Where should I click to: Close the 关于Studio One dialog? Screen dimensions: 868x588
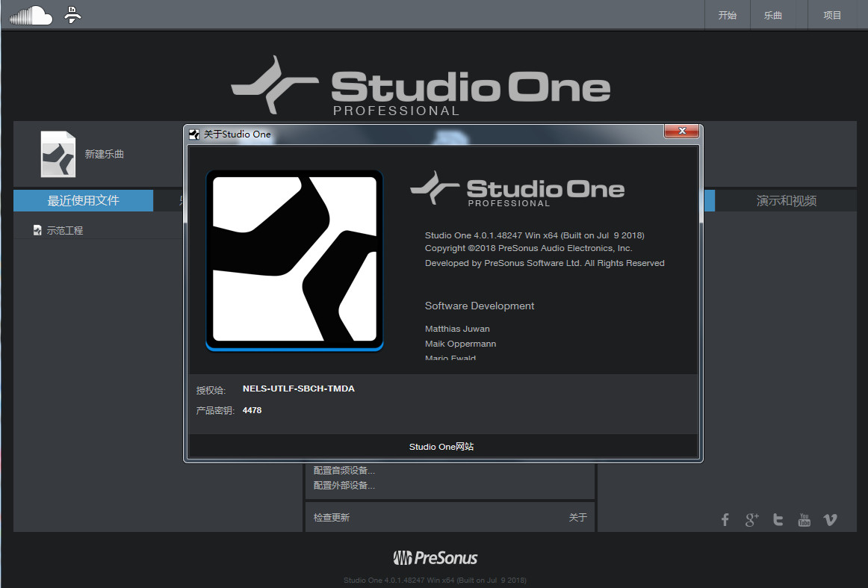pos(681,132)
